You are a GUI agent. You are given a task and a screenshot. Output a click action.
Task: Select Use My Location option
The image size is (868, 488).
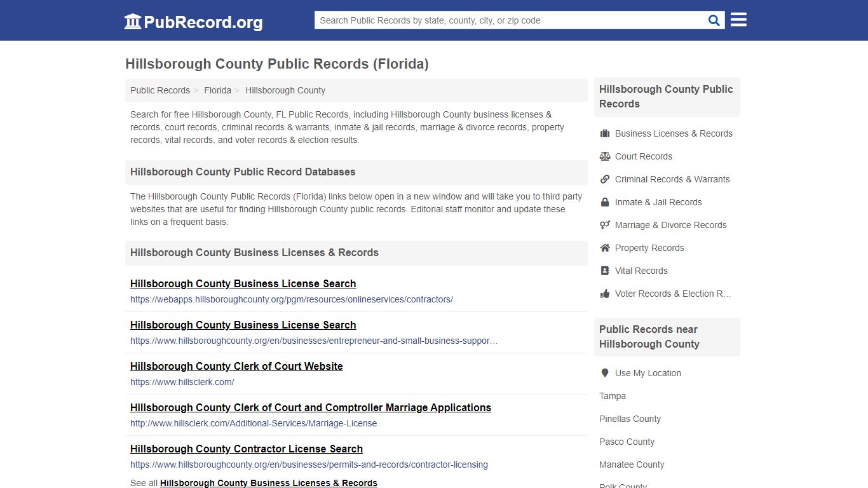point(648,373)
